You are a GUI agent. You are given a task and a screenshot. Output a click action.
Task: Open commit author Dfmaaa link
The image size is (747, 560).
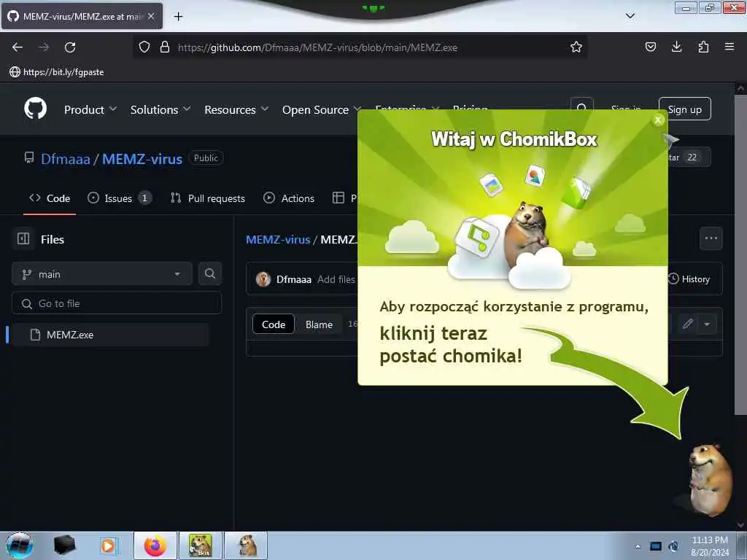coord(293,279)
